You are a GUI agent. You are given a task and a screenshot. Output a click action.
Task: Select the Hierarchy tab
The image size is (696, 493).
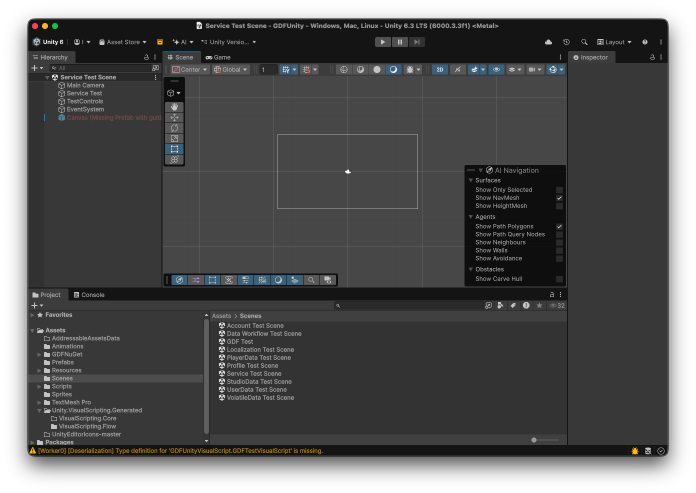50,57
